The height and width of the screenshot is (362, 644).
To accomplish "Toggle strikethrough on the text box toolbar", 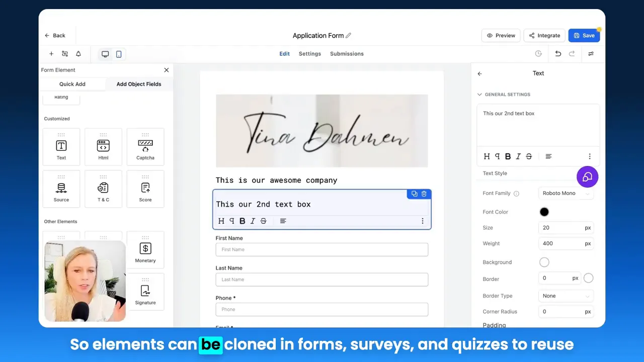I will 263,221.
